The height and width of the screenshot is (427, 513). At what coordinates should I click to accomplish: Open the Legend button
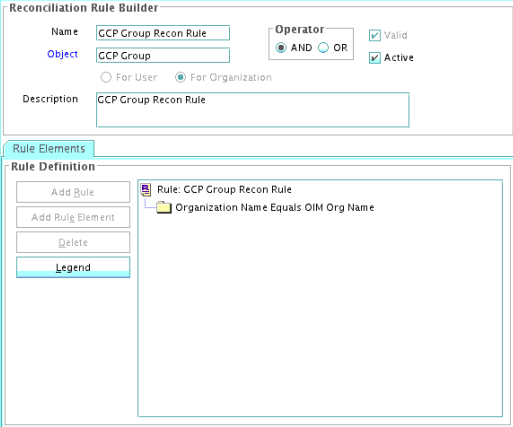click(73, 267)
